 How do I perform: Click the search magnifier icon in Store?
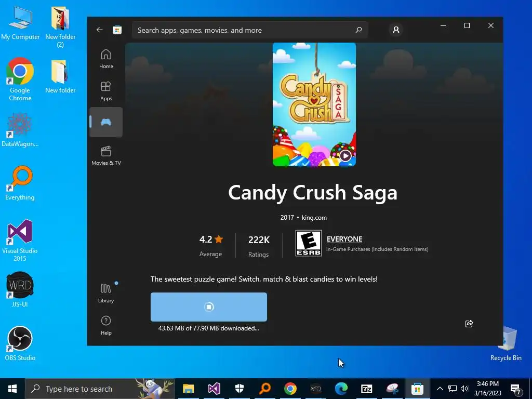(358, 30)
